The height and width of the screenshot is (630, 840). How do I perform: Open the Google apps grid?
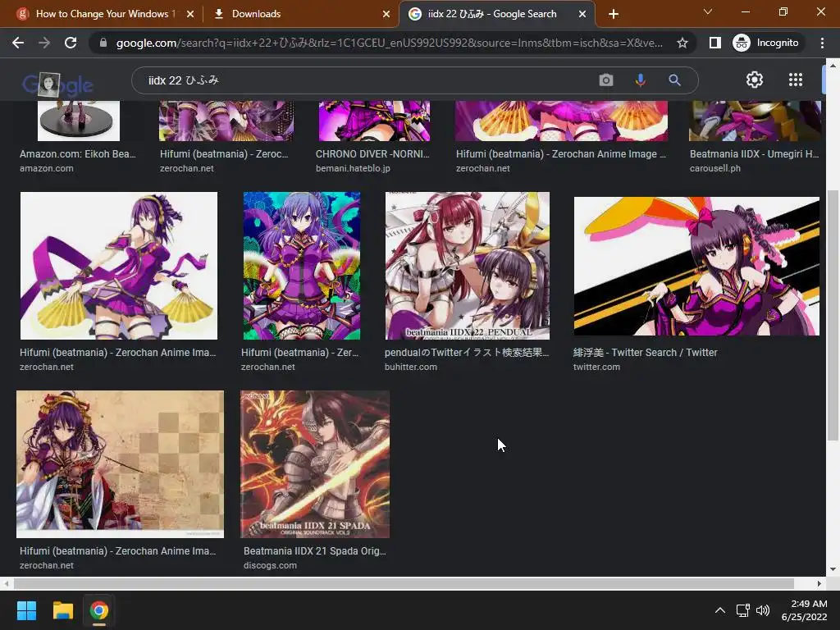point(796,80)
